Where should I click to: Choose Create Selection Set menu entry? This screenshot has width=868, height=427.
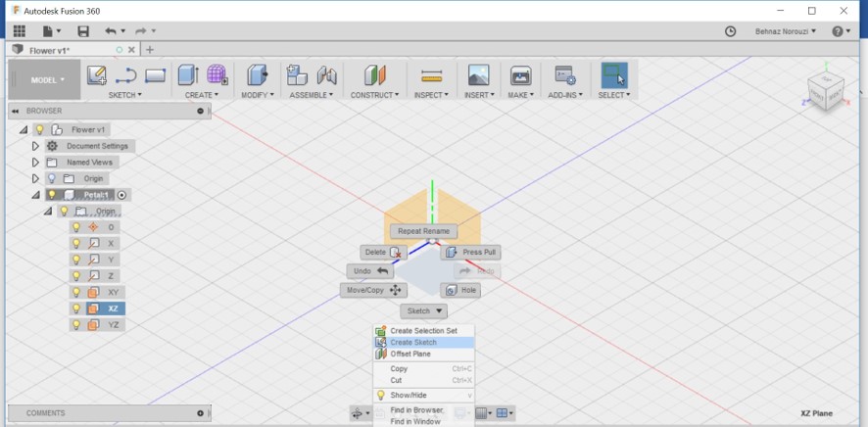[424, 331]
